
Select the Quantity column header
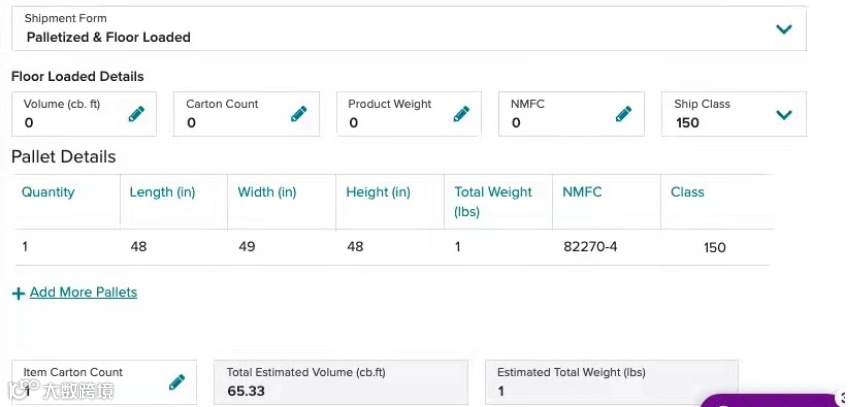coord(48,192)
